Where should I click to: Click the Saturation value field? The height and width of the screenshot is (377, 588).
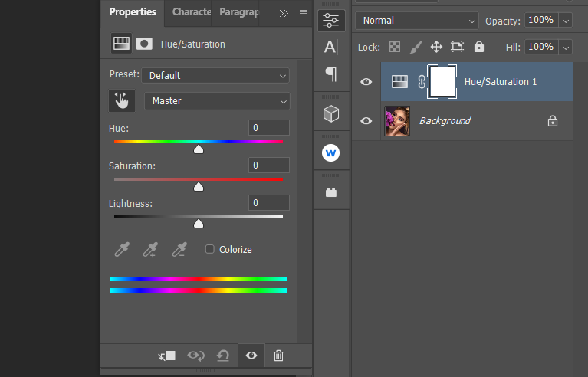tap(268, 165)
